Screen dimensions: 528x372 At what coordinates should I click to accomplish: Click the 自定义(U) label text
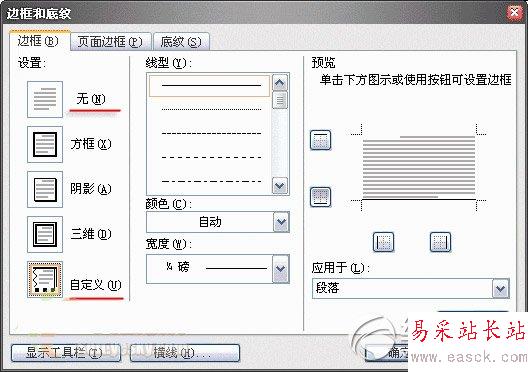tap(95, 285)
